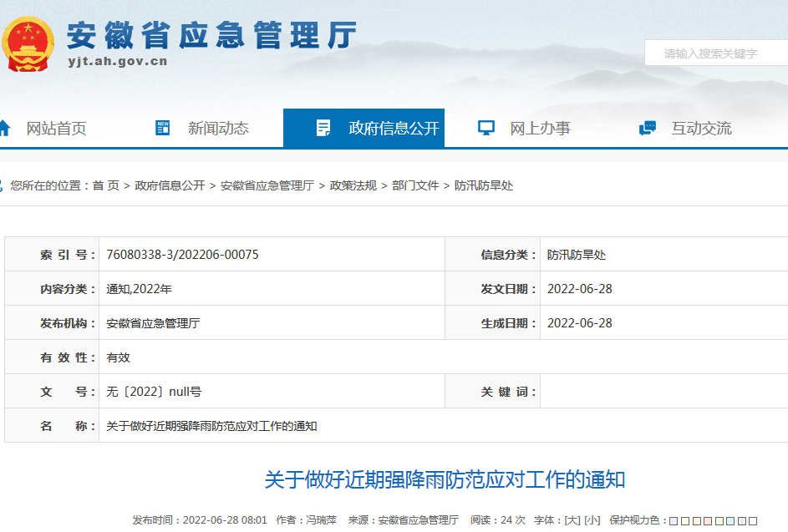Click the blue headline 关于做好近期强降雨防范应对工作的通知

tap(445, 479)
